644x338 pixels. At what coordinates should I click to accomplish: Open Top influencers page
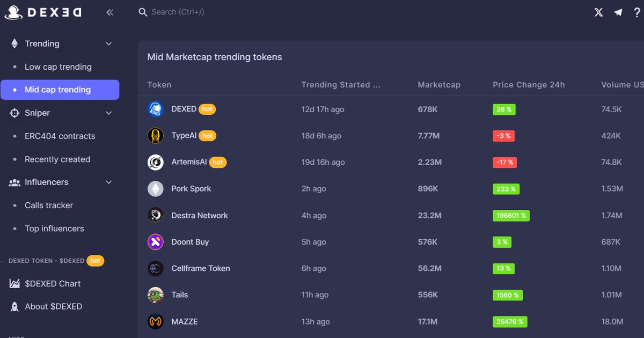pos(54,229)
